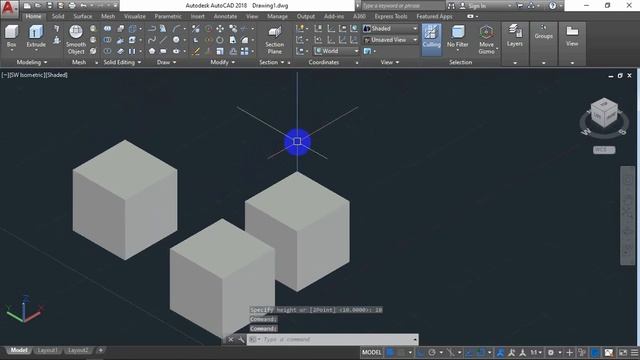Expand the Solid Editing panel
The height and width of the screenshot is (360, 640).
[x=122, y=62]
